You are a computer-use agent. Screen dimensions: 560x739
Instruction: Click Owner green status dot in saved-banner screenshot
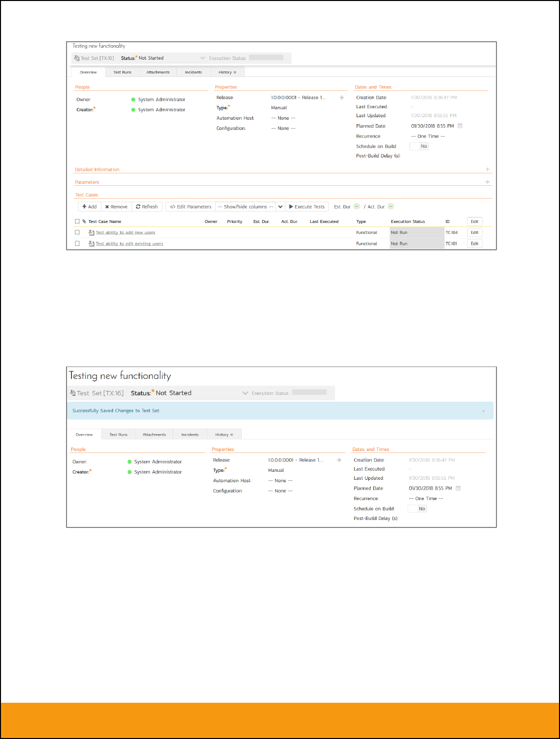pyautogui.click(x=130, y=462)
